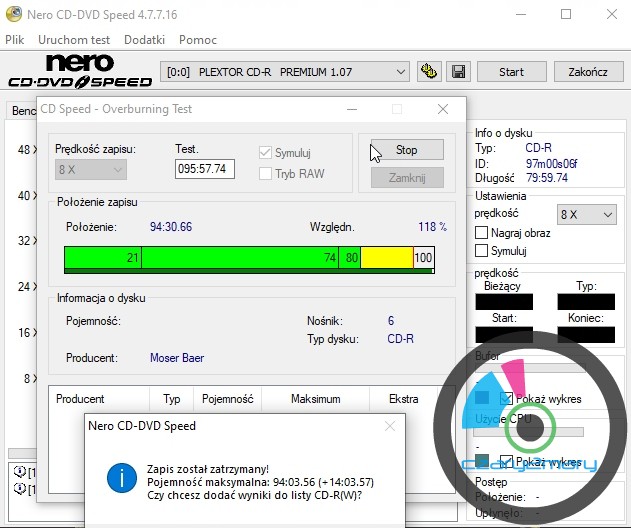Click the Zakończ button

coord(587,72)
